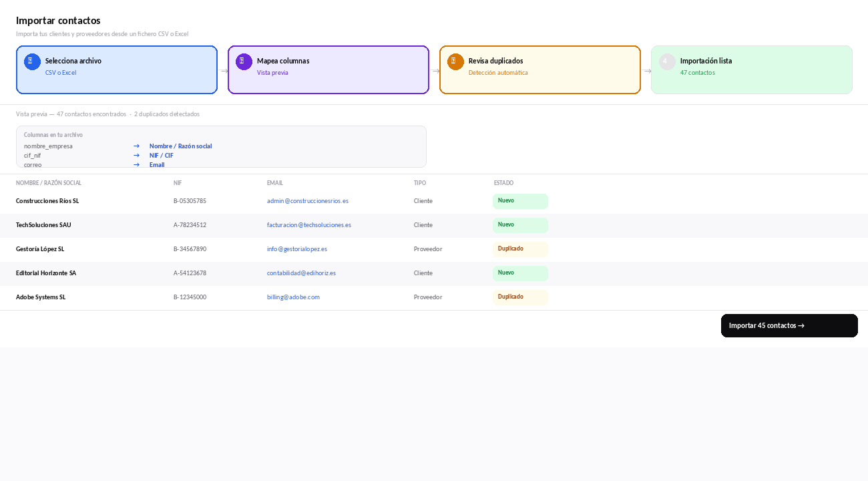The height and width of the screenshot is (481, 868).
Task: Click NIF value A-78234512
Action: coord(190,224)
